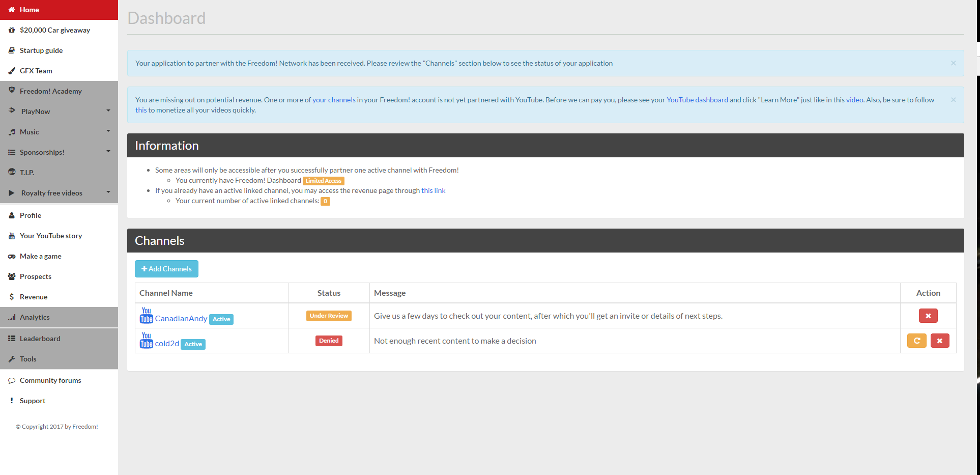Click the exclamation icon beside Support
This screenshot has width=980, height=475.
(12, 401)
